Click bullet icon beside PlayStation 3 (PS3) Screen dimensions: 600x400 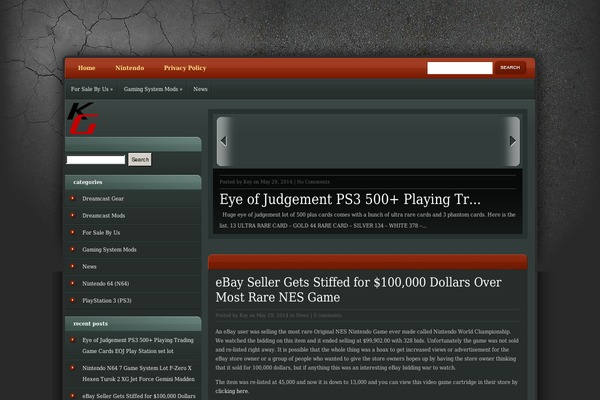[x=72, y=300]
